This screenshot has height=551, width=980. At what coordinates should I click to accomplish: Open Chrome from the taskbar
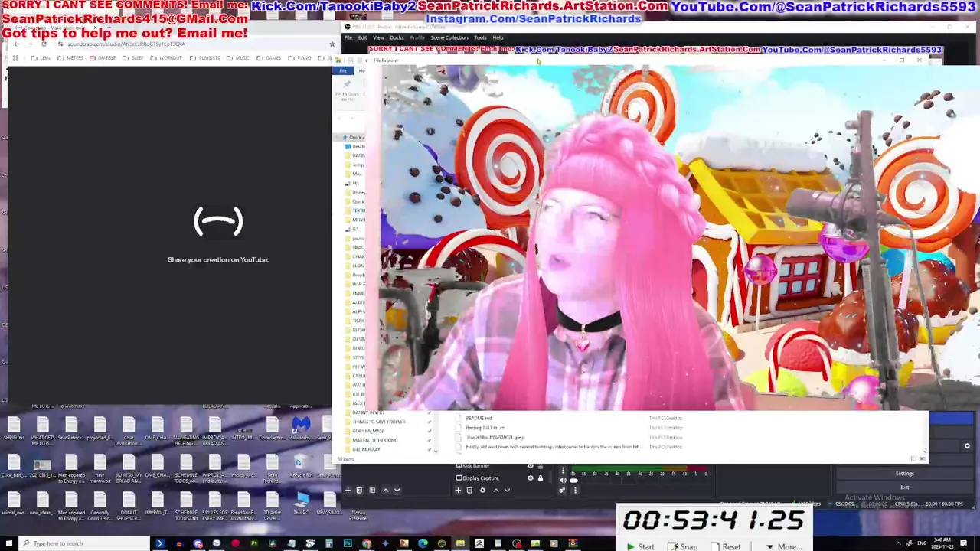point(367,543)
